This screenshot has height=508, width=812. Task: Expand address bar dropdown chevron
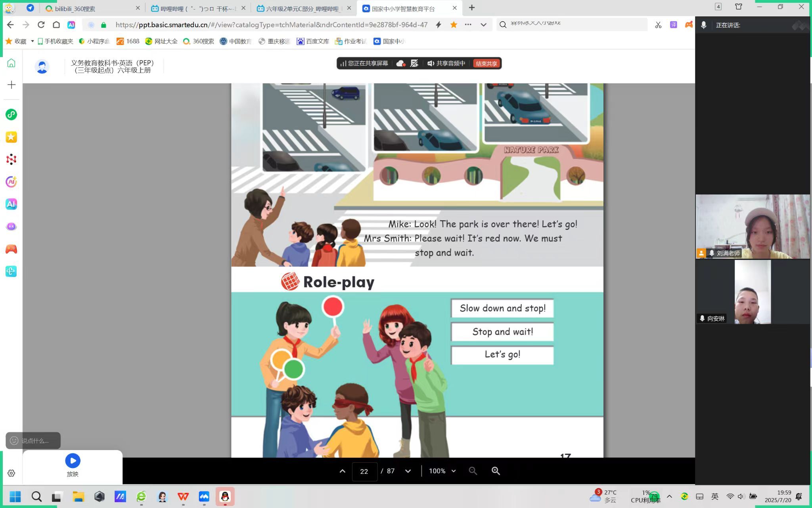483,25
